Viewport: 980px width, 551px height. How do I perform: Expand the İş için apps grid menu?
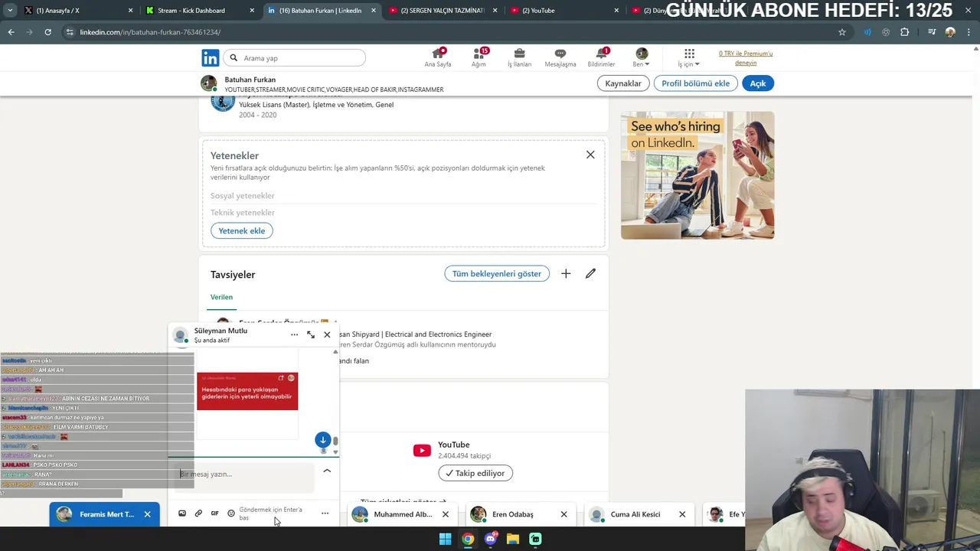[x=689, y=57]
